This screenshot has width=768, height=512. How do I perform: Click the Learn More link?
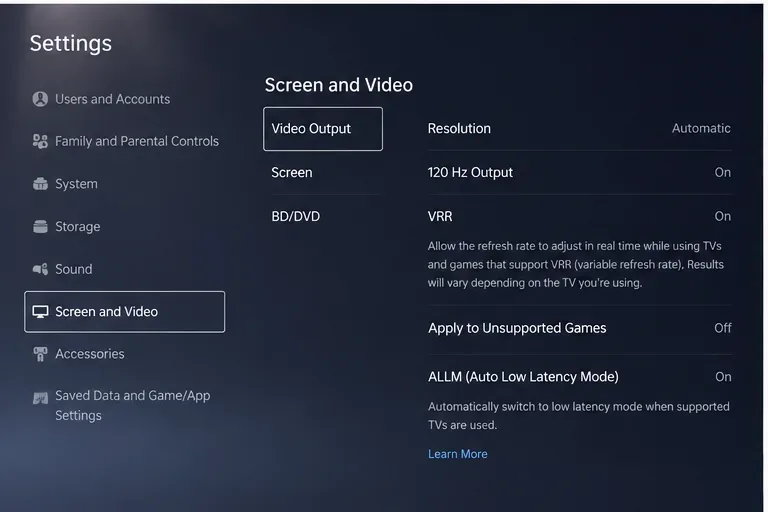457,454
